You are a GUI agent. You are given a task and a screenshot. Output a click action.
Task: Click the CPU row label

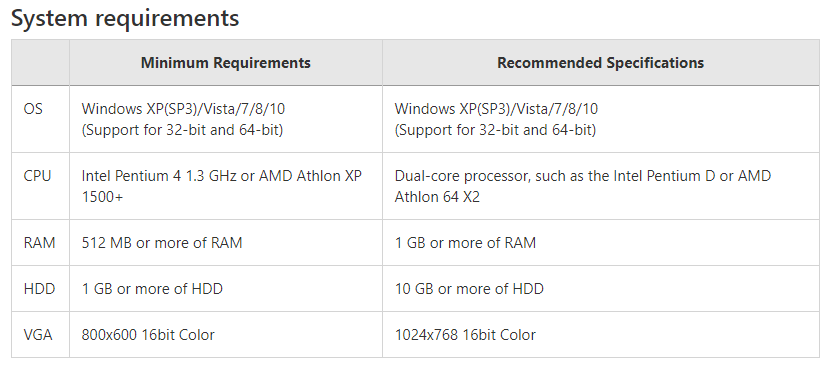37,176
